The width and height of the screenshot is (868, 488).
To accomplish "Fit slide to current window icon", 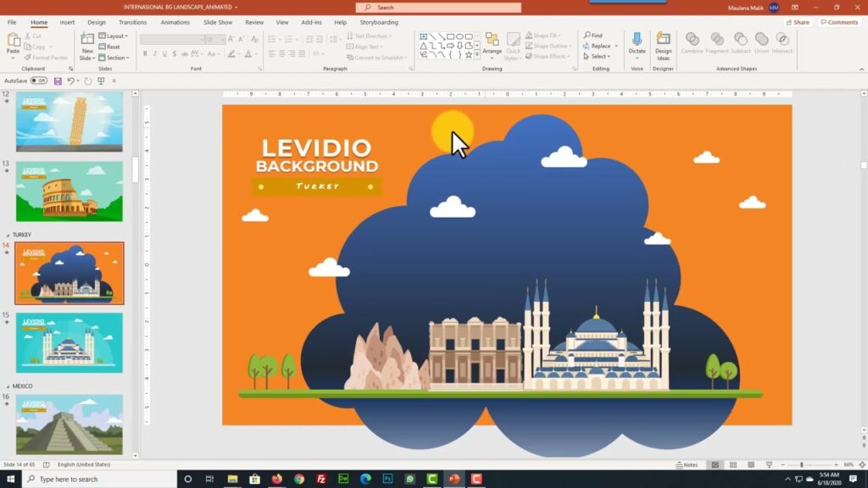I will tap(862, 465).
